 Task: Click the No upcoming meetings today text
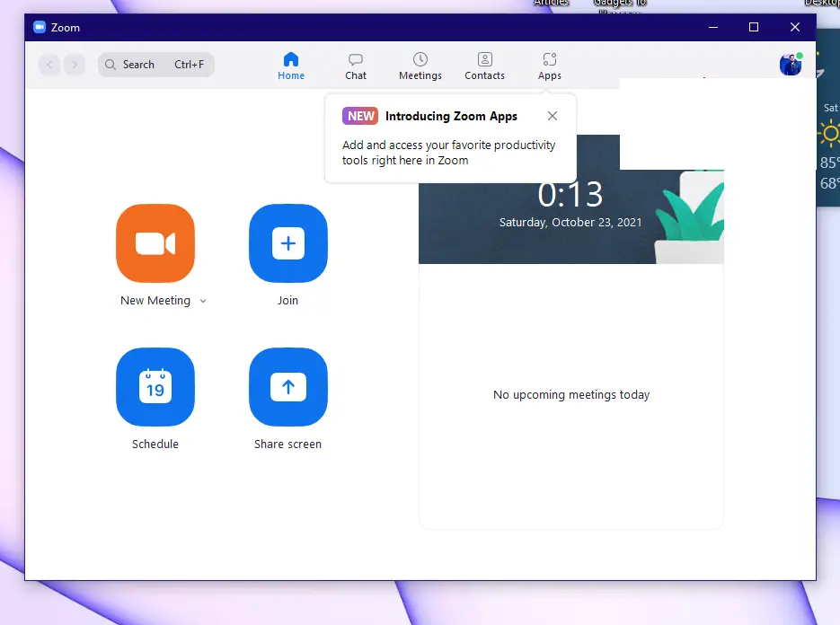(x=571, y=395)
